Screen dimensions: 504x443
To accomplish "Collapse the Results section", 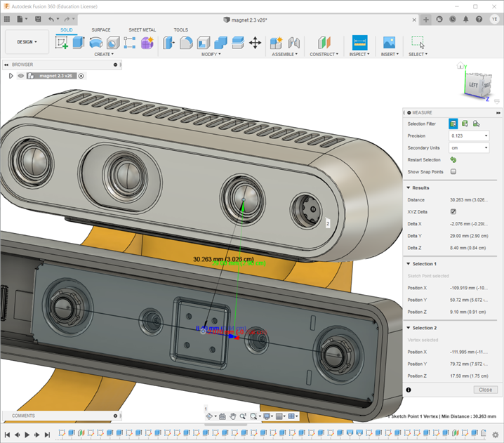I will pos(408,188).
